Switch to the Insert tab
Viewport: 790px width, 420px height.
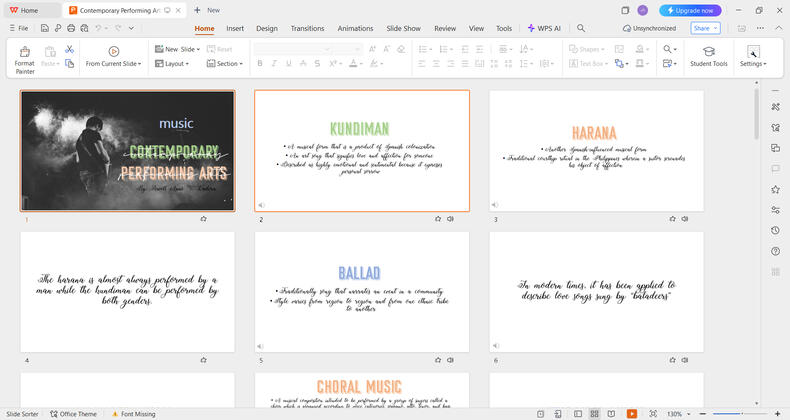pyautogui.click(x=235, y=28)
